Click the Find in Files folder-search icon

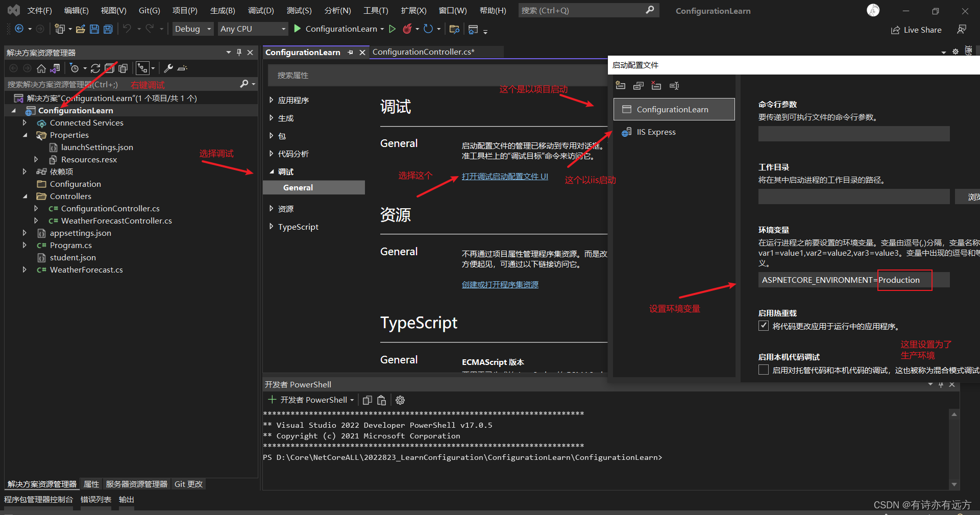[454, 29]
